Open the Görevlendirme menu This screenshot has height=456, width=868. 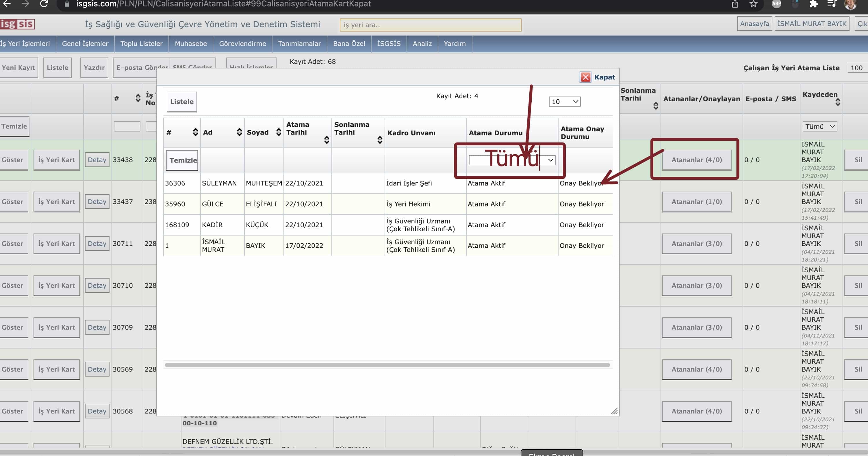[x=242, y=43]
